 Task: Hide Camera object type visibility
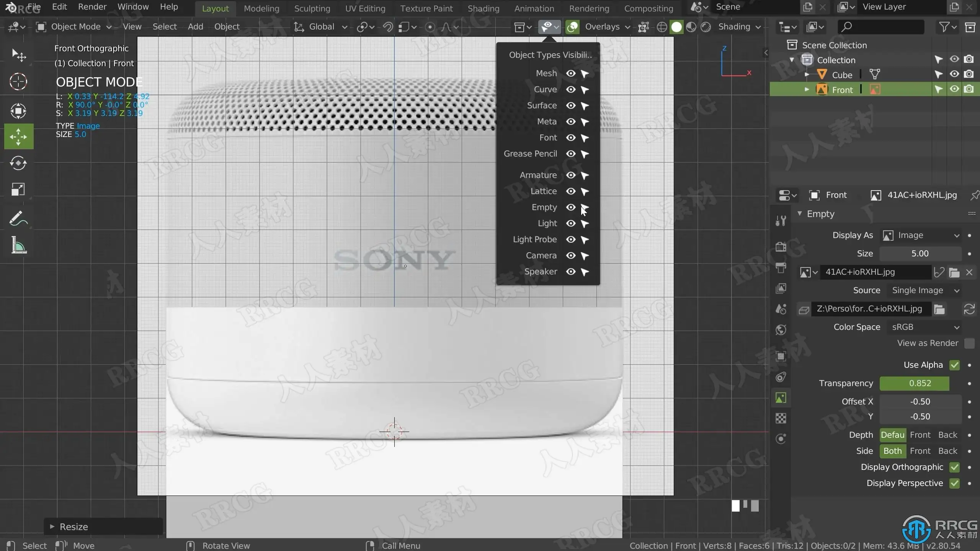pyautogui.click(x=571, y=256)
